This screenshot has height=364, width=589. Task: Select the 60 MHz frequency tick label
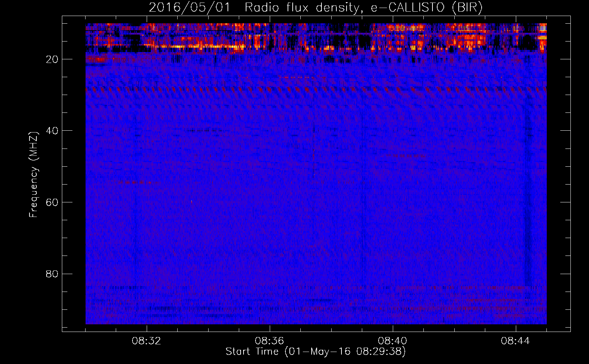[52, 202]
